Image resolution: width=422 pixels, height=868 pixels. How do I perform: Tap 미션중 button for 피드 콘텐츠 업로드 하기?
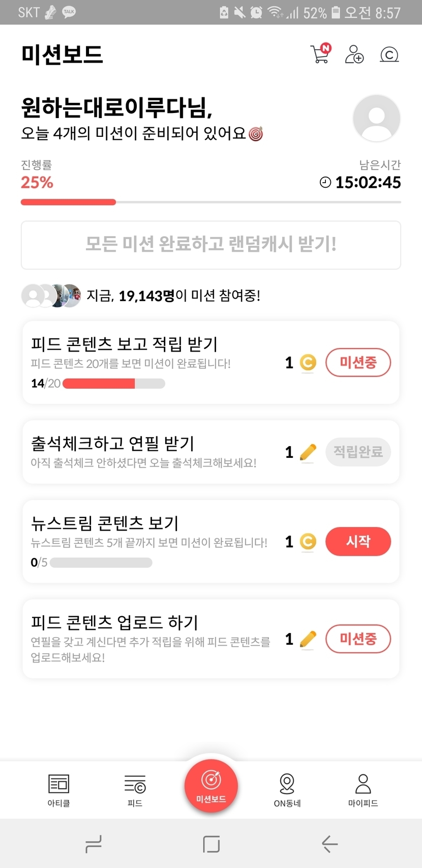tap(358, 639)
